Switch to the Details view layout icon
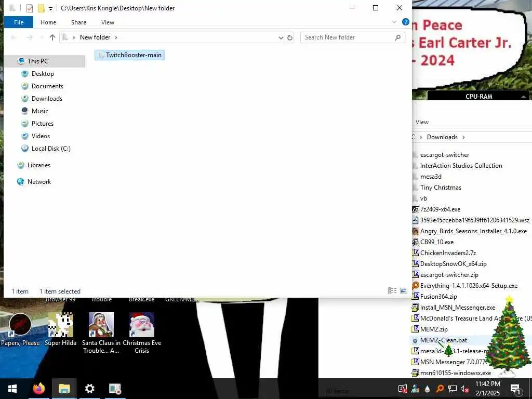The width and height of the screenshot is (532, 399). point(392,291)
